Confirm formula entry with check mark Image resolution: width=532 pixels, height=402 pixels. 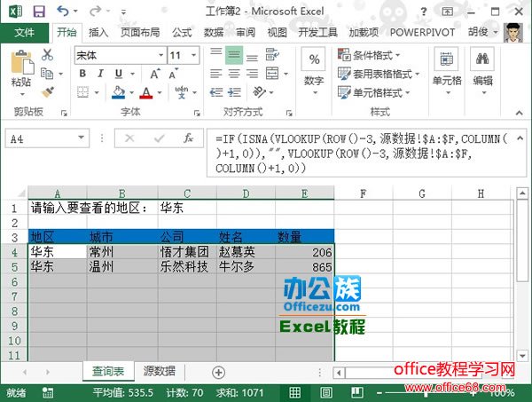click(159, 138)
